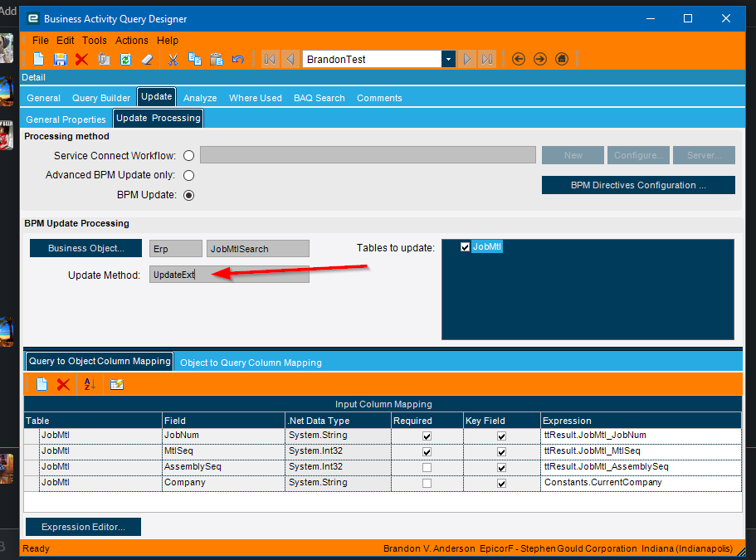
Task: Add a new mapping row icon
Action: click(x=42, y=384)
